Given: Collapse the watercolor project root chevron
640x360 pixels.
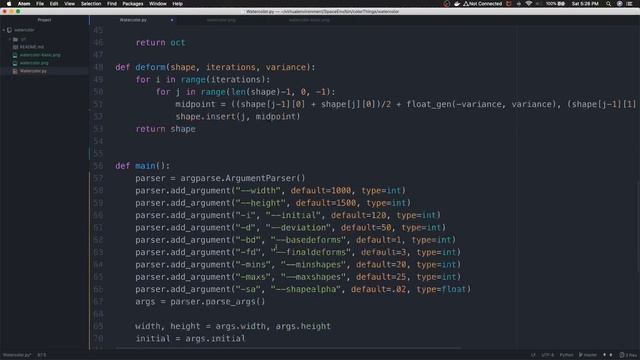Looking at the screenshot, I should (x=4, y=30).
